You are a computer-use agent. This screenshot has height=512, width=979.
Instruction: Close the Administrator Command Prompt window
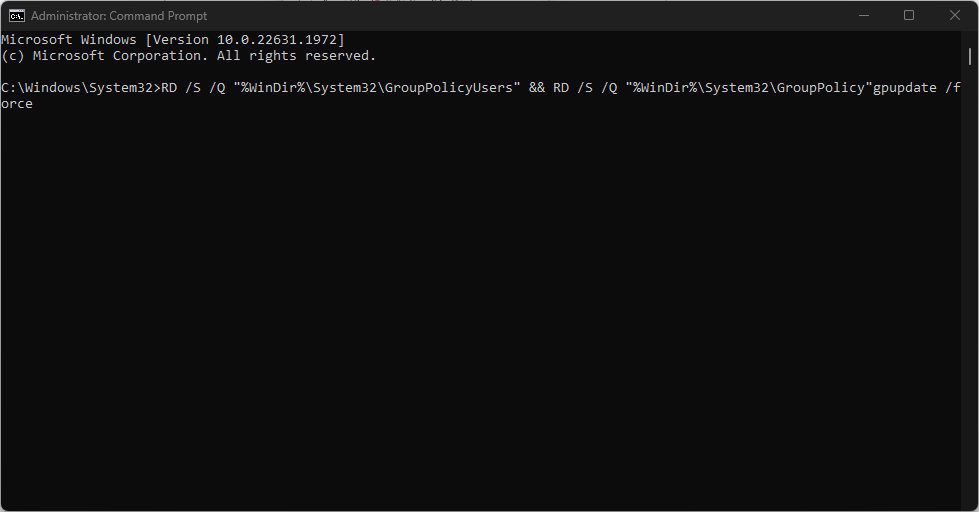pos(955,16)
